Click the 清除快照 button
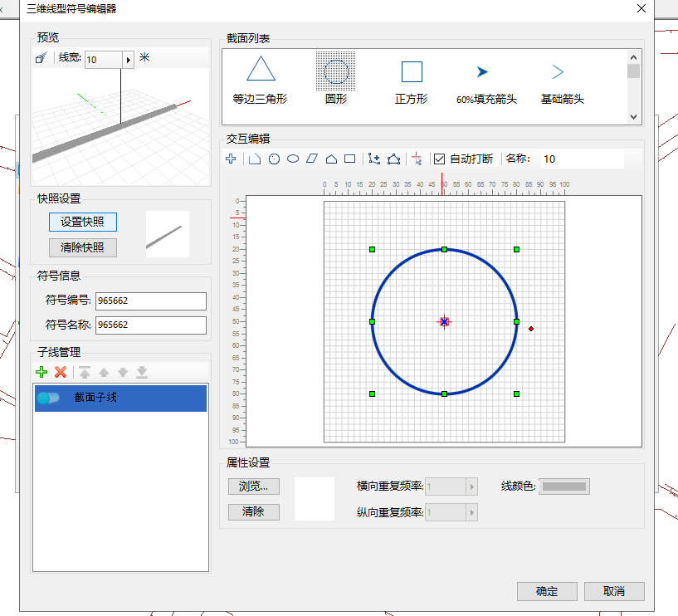The height and width of the screenshot is (616, 678). pos(83,247)
